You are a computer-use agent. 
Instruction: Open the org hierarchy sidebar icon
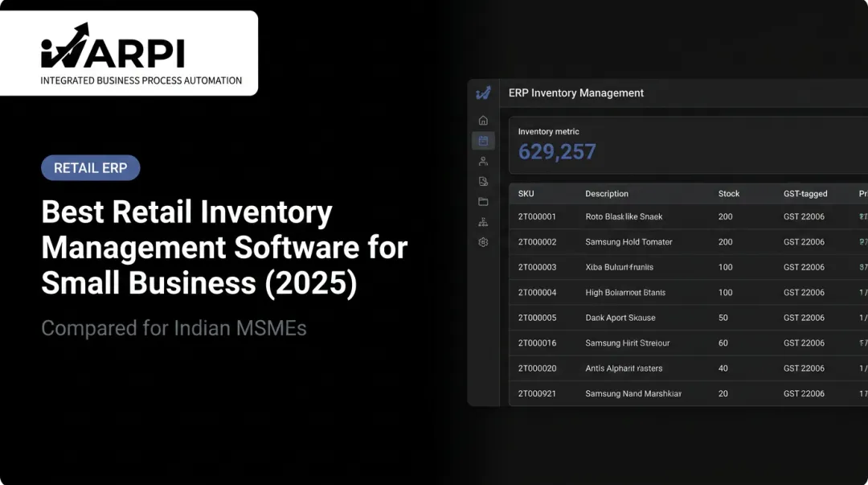tap(483, 222)
